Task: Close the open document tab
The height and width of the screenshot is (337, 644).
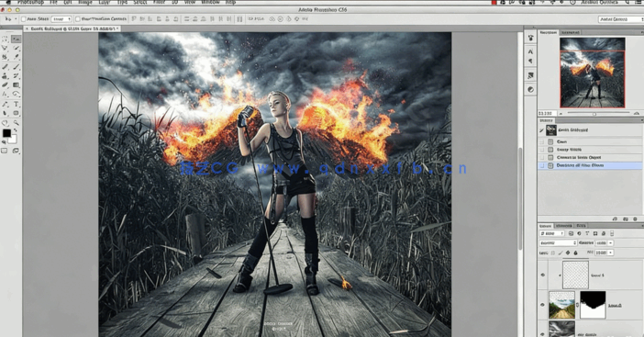Action: (28, 28)
